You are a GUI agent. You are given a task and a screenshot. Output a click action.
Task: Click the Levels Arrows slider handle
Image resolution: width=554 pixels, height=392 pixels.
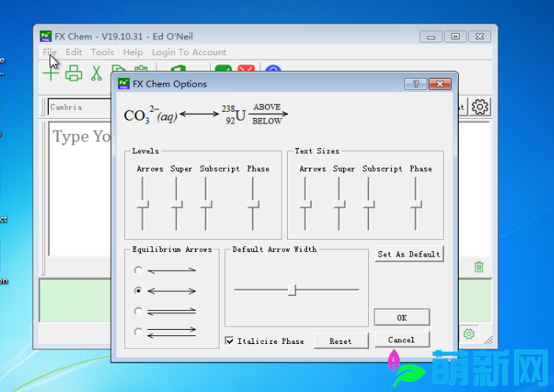click(142, 205)
